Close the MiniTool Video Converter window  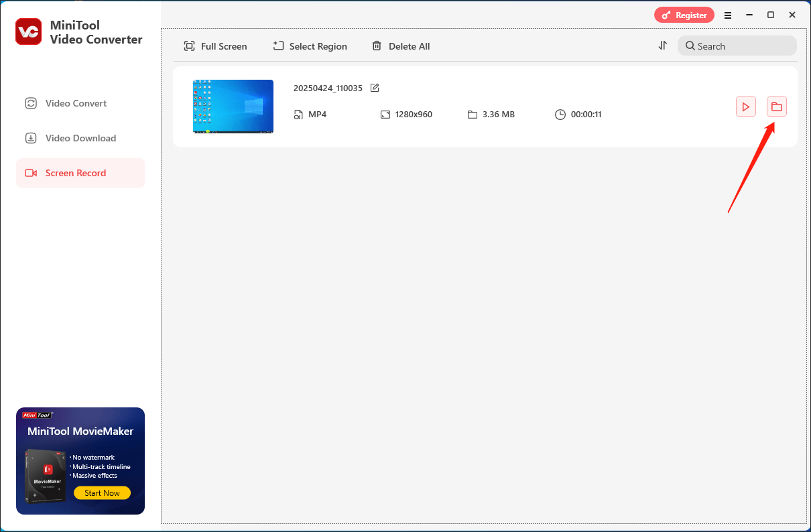coord(792,15)
